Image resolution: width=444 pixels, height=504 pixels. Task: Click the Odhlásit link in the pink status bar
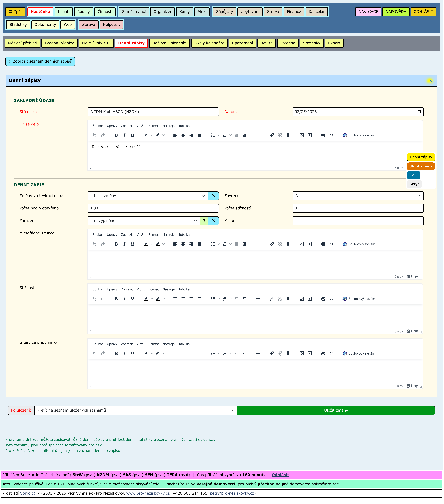pos(280,475)
